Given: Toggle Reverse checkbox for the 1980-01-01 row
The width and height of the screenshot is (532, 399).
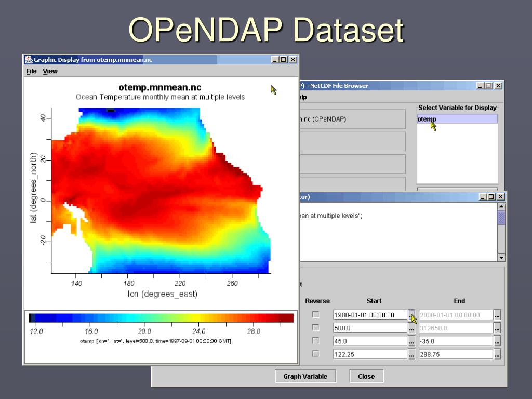Looking at the screenshot, I should [315, 314].
